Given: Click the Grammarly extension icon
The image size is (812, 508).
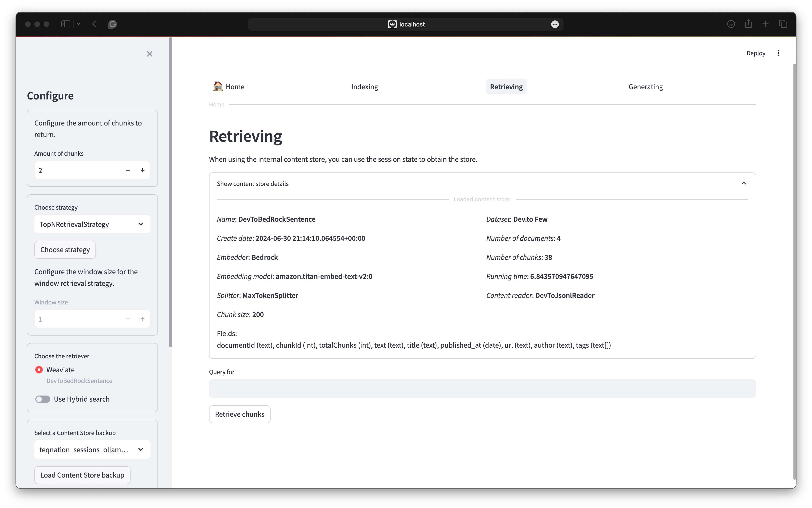Looking at the screenshot, I should [x=112, y=24].
